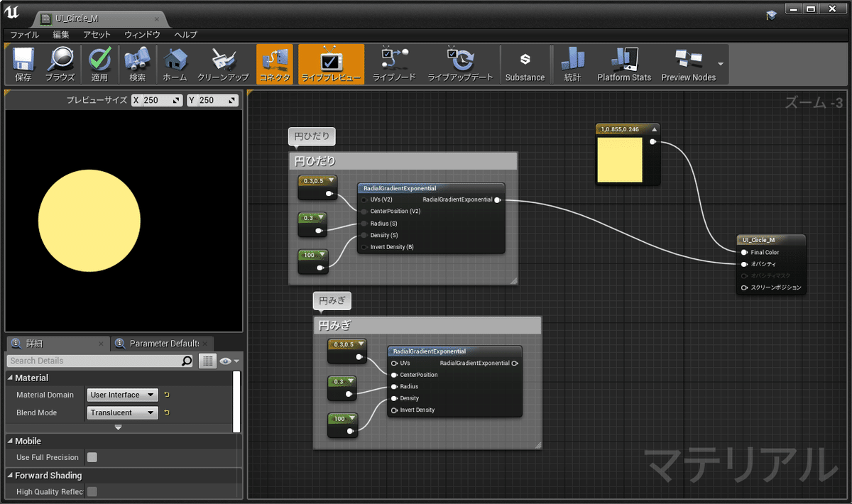Close the 詳細 tab

(100, 344)
